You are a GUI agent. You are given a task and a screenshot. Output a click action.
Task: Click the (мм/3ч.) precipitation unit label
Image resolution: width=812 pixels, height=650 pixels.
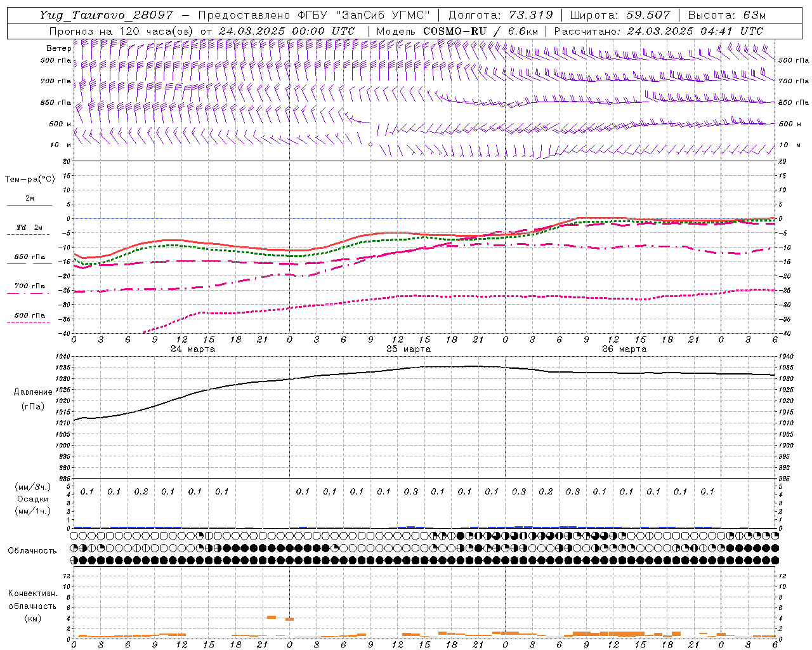33,487
